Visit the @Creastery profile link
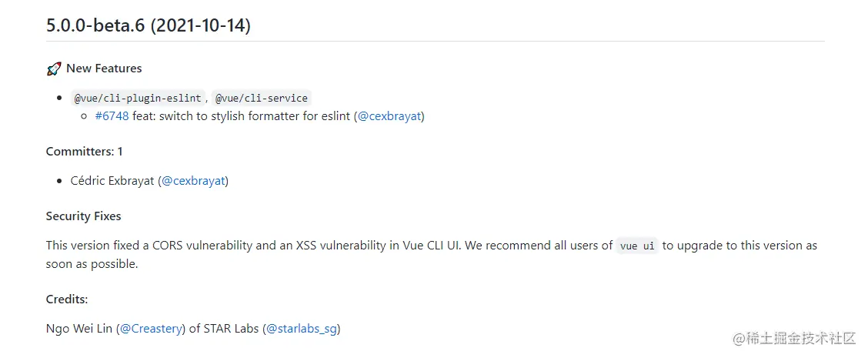Viewport: 868px width, 358px height. (151, 329)
